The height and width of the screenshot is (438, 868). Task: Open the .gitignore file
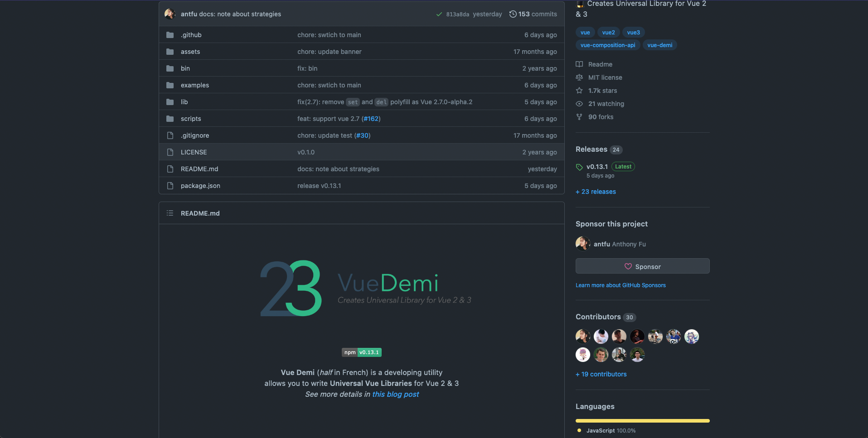[x=195, y=135]
